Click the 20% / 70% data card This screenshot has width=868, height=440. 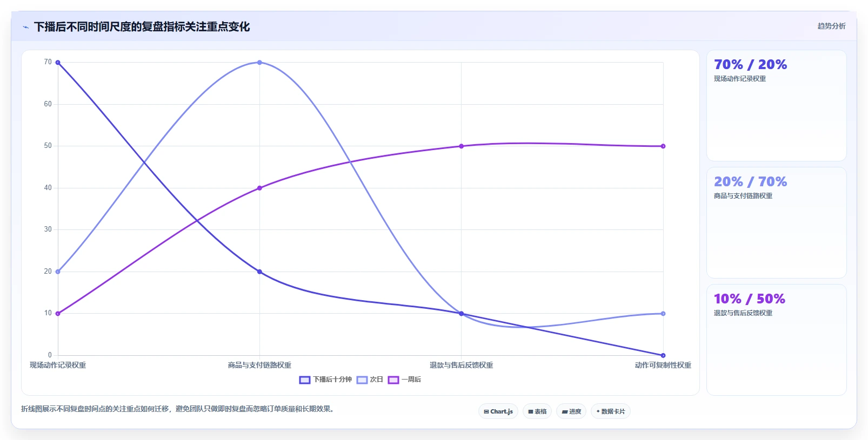(x=777, y=223)
